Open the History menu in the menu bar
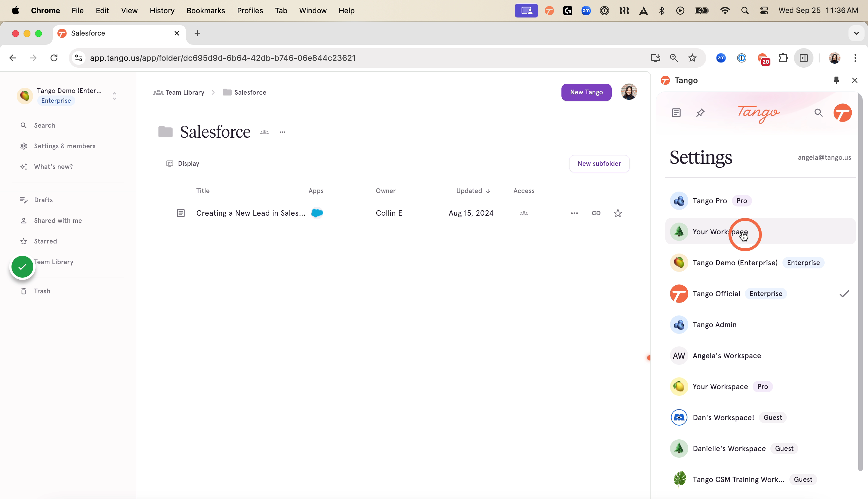 click(162, 11)
